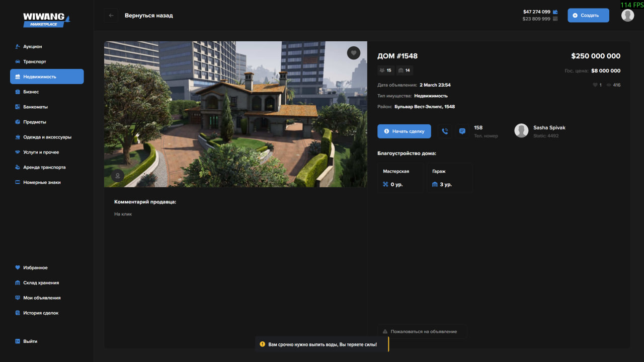Click the Транспорт car icon
This screenshot has height=362, width=644.
coord(18,61)
